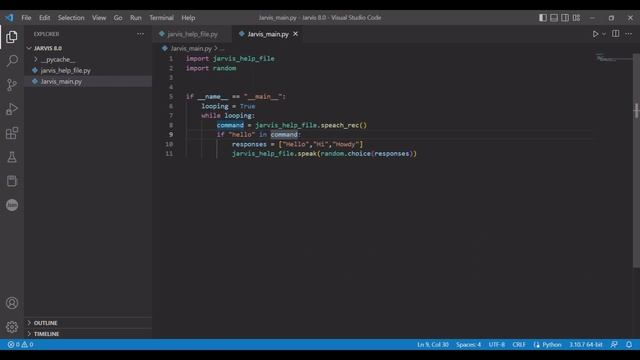Expand the OUTLINE section

tap(88, 323)
